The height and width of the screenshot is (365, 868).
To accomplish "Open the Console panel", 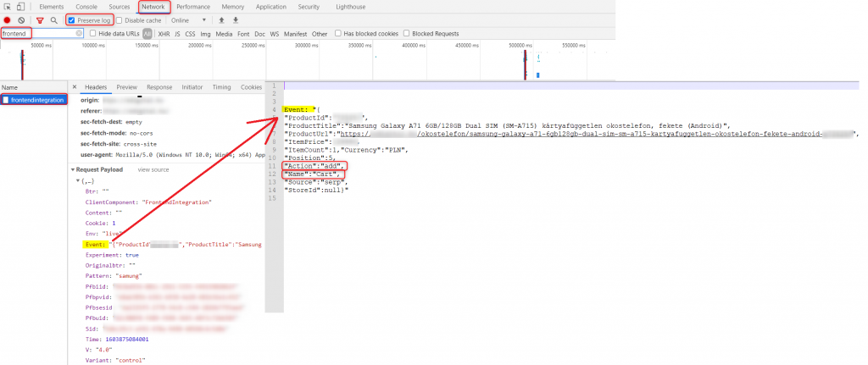I will (x=86, y=7).
